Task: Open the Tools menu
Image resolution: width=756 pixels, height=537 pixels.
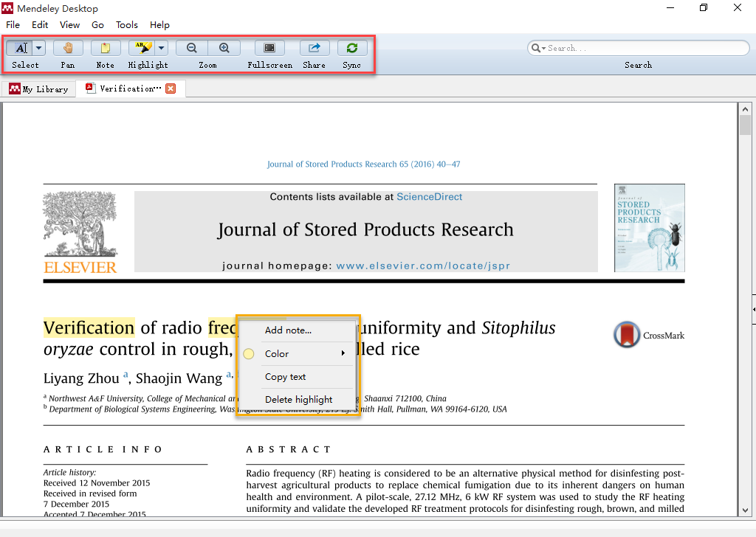Action: (x=126, y=24)
